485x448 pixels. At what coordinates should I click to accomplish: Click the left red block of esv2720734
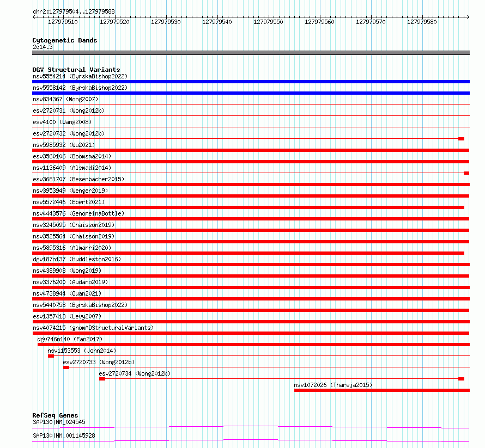tap(102, 379)
